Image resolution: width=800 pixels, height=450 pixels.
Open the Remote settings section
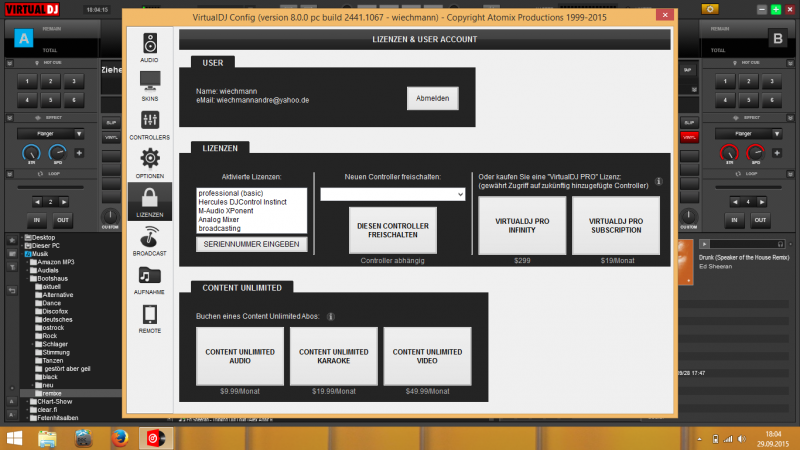[x=149, y=318]
